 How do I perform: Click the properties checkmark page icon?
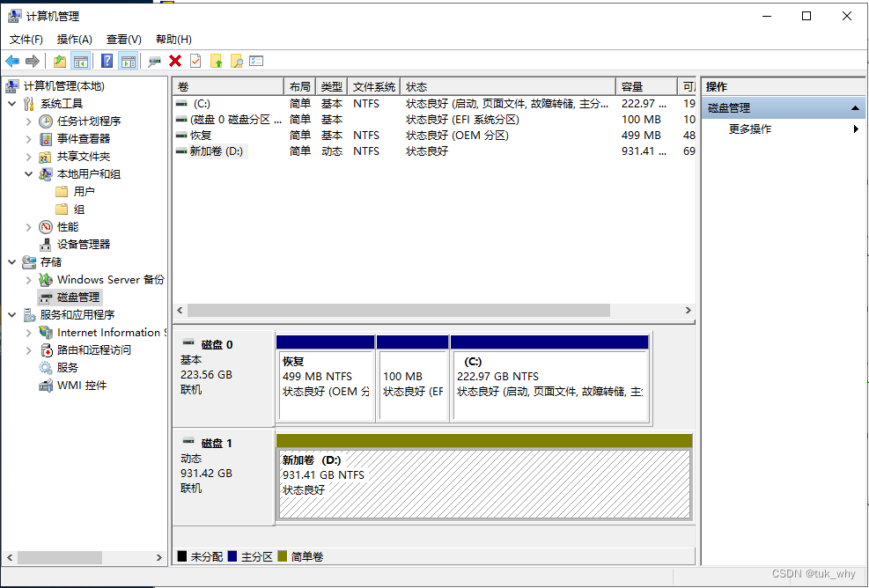(x=195, y=61)
